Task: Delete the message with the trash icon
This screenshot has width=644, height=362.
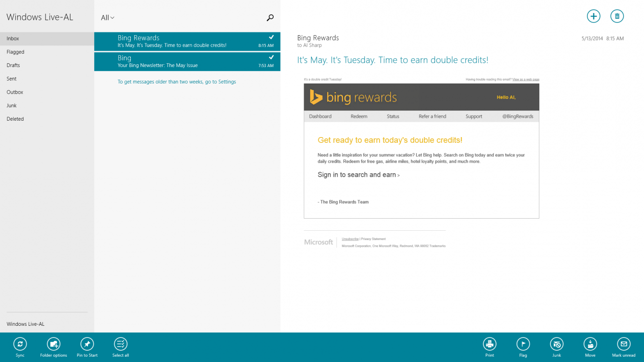Action: [617, 16]
